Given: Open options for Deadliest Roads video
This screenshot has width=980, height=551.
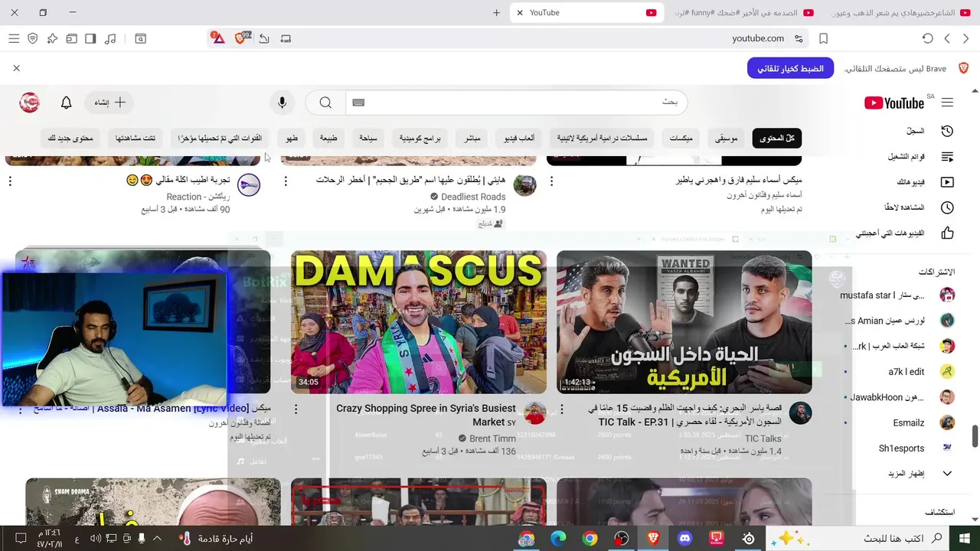Looking at the screenshot, I should (x=286, y=181).
